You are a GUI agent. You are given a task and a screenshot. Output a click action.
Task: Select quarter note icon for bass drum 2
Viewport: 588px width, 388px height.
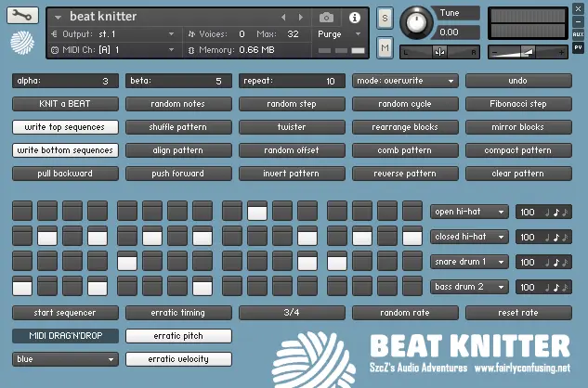click(547, 288)
